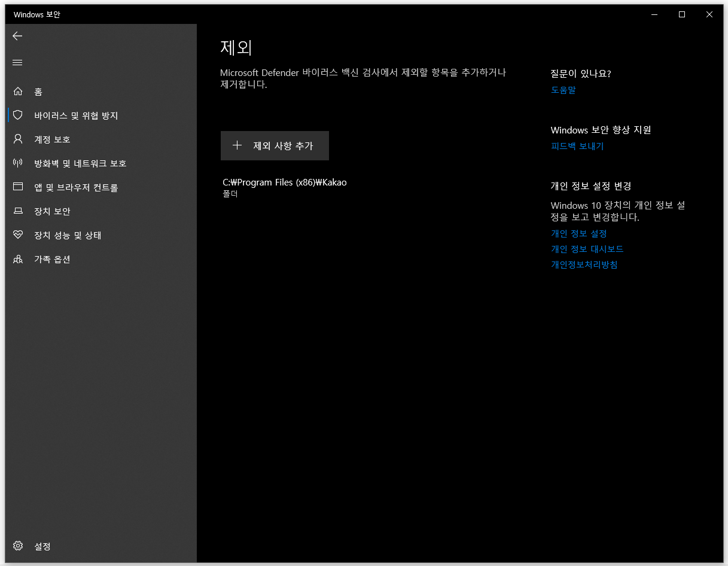Image resolution: width=728 pixels, height=566 pixels.
Task: Go back with the arrow icon
Action: click(x=17, y=36)
